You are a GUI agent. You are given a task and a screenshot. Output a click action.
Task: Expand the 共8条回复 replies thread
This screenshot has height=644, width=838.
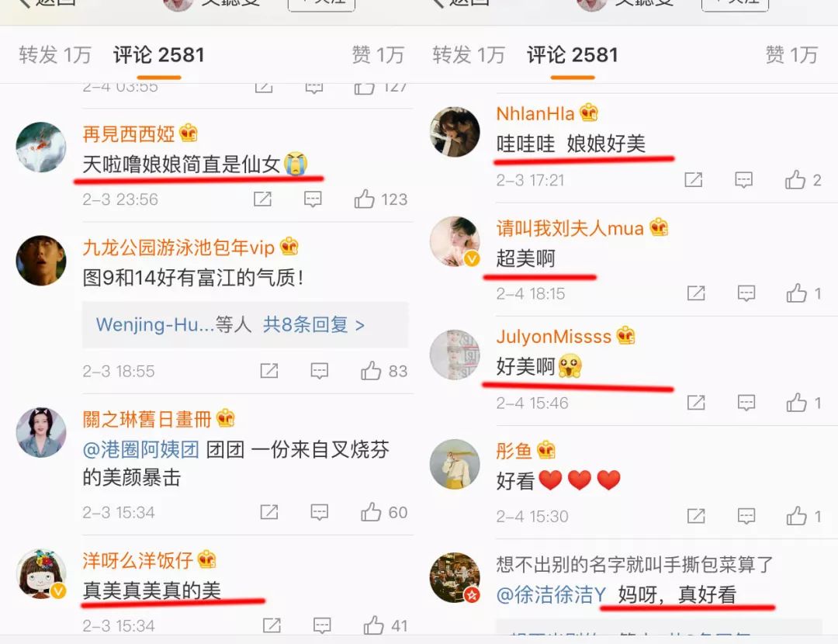point(313,324)
